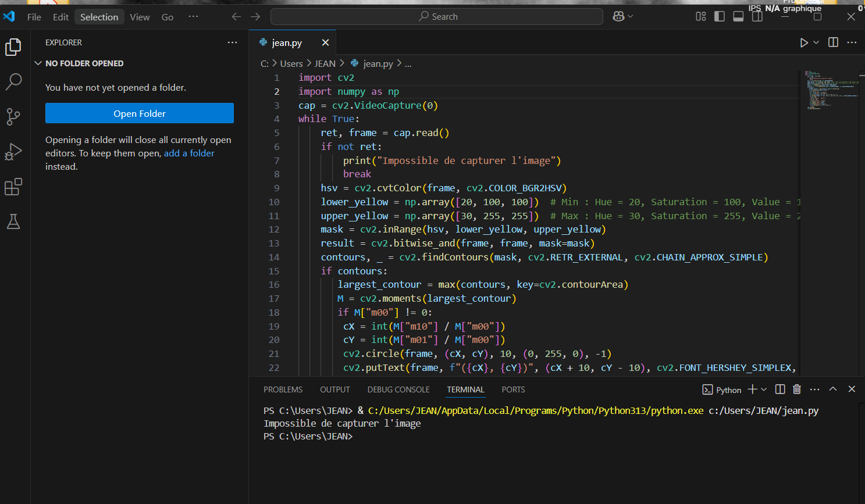Switch to the DEBUG CONSOLE tab
Screen dimensions: 865x504
398,389
